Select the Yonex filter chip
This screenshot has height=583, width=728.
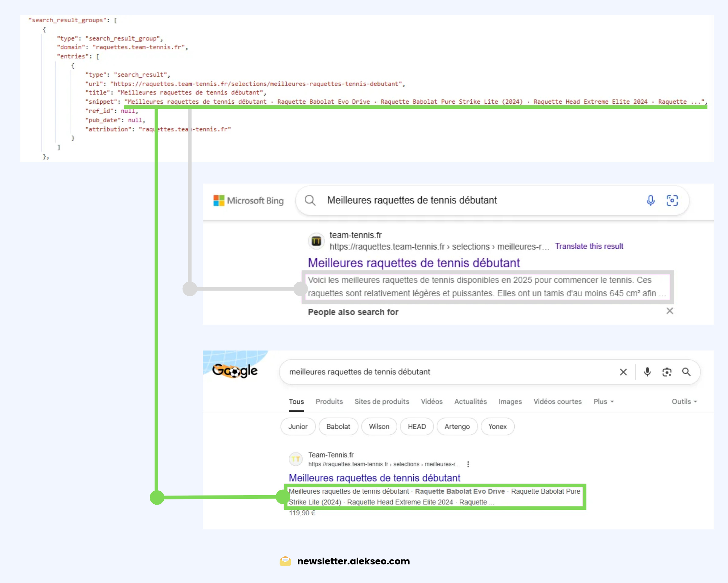coord(498,427)
